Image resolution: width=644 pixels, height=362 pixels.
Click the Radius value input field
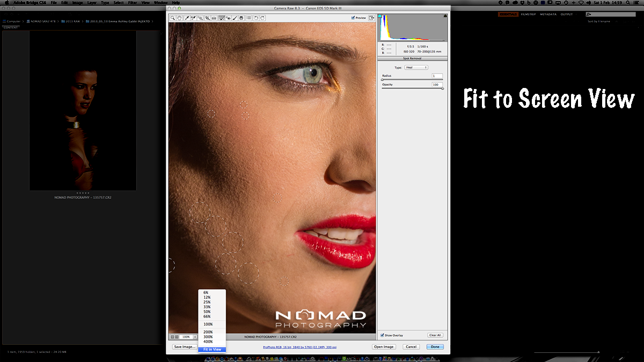[437, 76]
